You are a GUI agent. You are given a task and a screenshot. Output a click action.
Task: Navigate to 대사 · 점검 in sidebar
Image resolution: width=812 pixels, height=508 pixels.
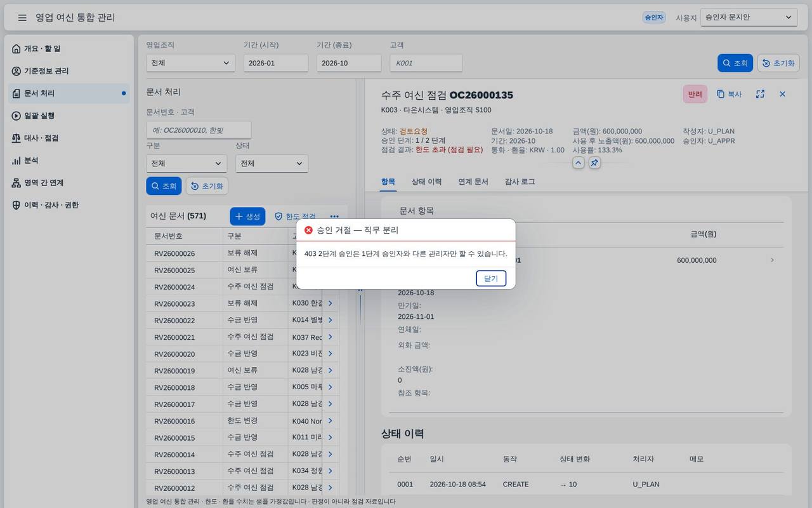(69, 138)
